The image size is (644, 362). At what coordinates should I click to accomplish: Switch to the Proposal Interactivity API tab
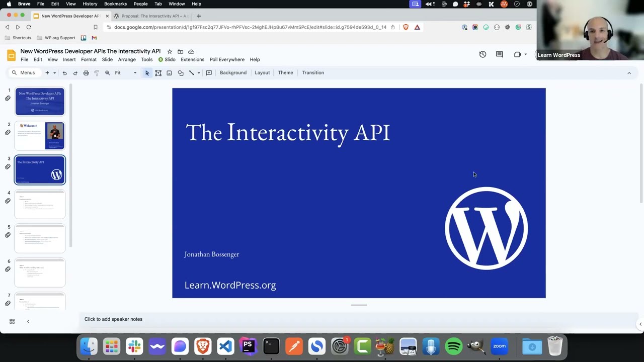point(151,16)
